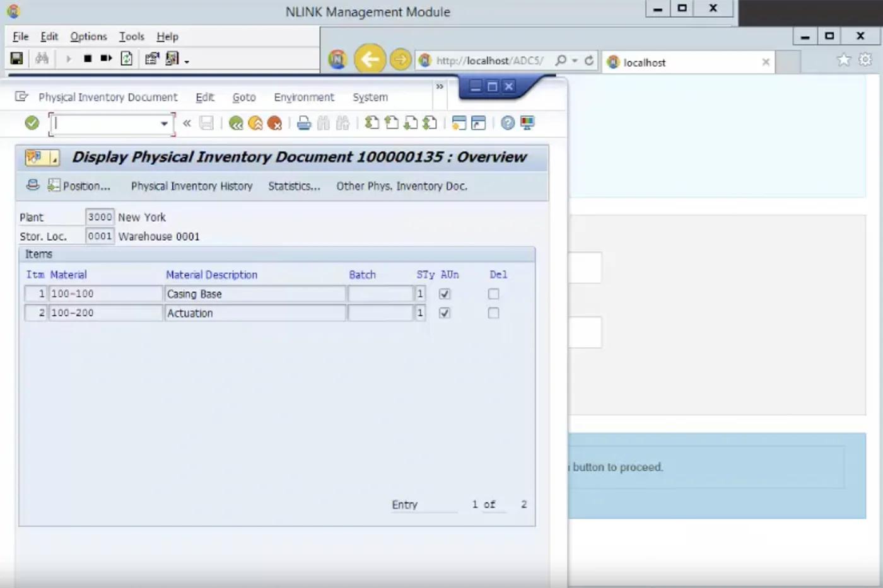The image size is (883, 588).
Task: Click the Generate Shortcut icon
Action: pyautogui.click(x=479, y=123)
